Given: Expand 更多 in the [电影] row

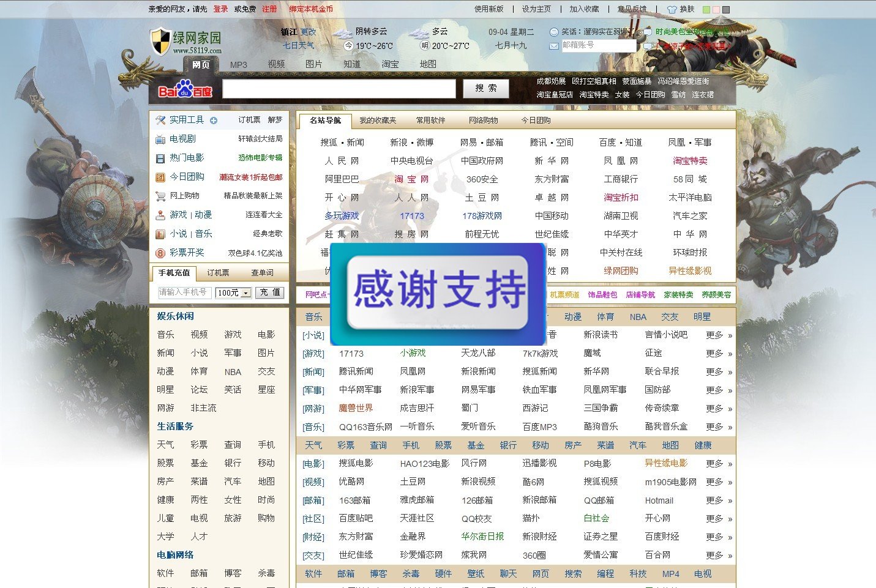Looking at the screenshot, I should (x=719, y=464).
